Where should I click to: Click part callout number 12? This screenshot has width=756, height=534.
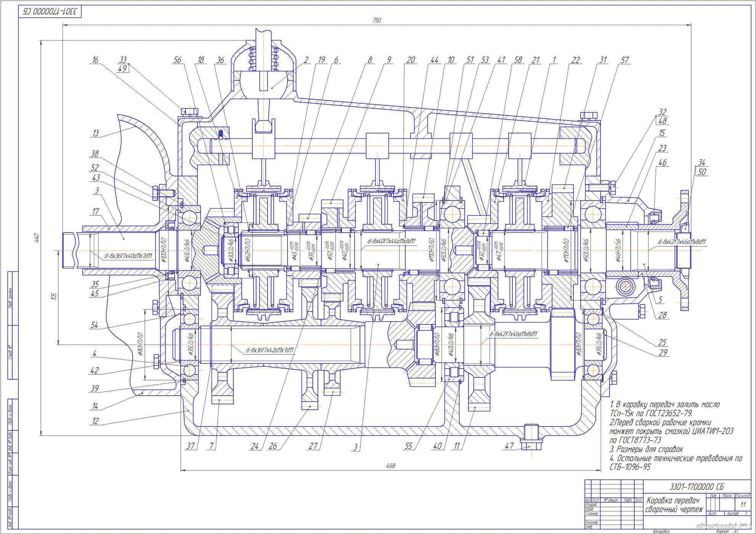(x=95, y=421)
